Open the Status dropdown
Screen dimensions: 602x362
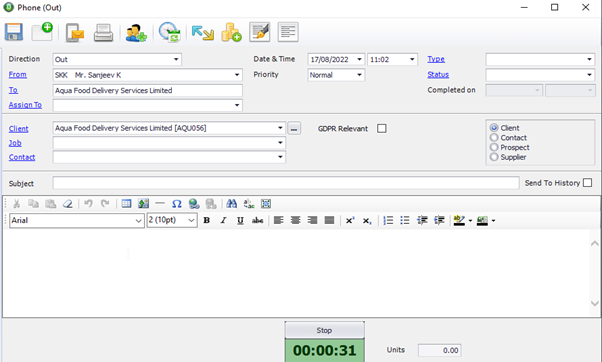click(589, 75)
